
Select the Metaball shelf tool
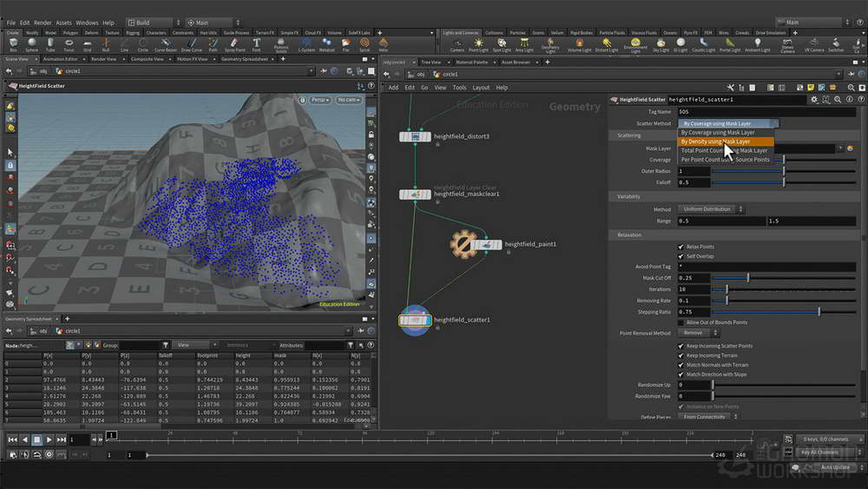[326, 44]
